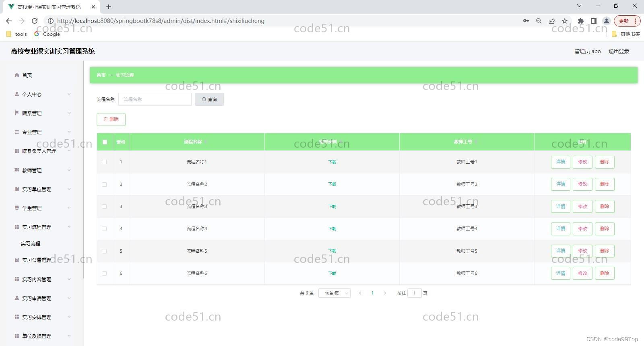
Task: Click the grid icon beside 单位反馈管理
Action: coord(17,336)
